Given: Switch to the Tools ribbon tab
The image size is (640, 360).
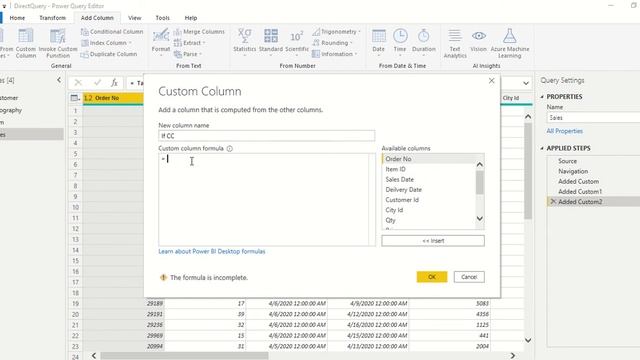Looking at the screenshot, I should pos(162,18).
